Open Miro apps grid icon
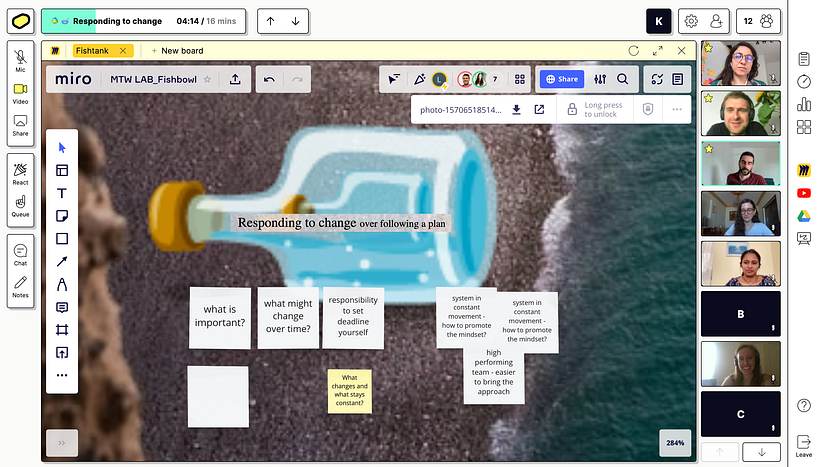820x467 pixels. 520,79
